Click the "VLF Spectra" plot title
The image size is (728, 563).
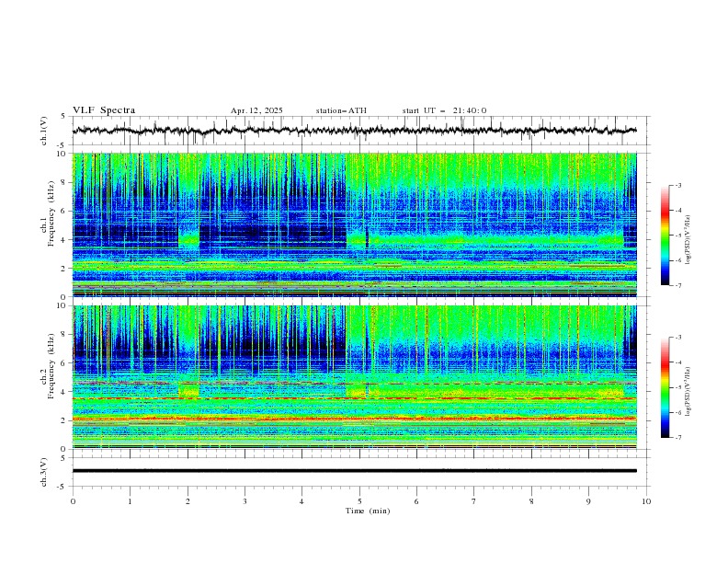[104, 110]
